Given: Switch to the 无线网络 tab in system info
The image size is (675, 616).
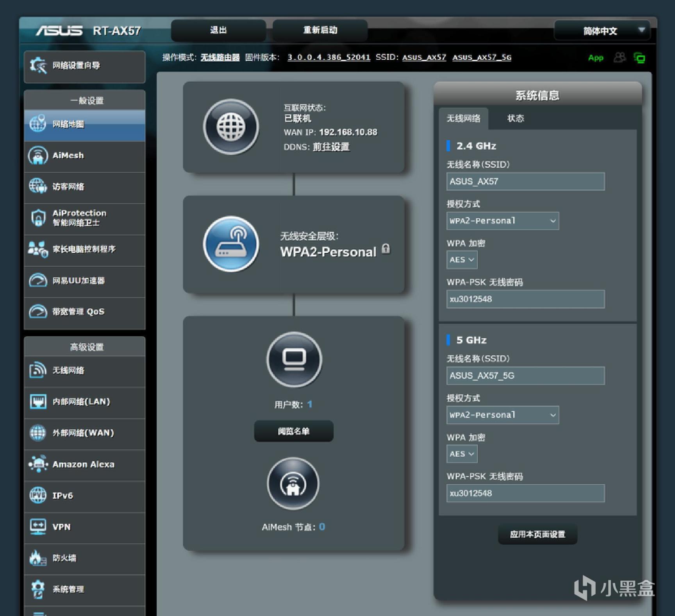Looking at the screenshot, I should pos(463,118).
